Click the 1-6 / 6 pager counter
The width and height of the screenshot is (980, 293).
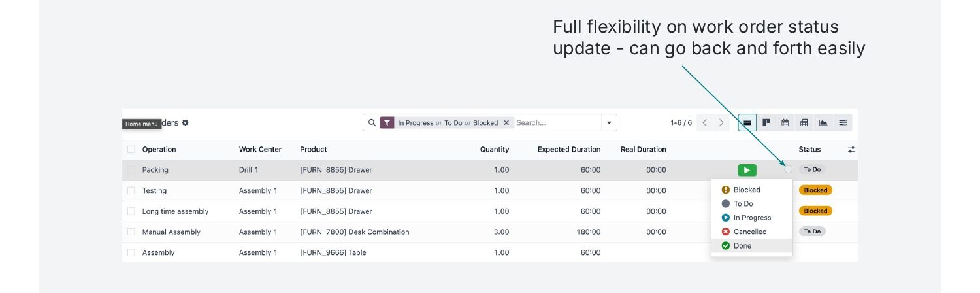(x=681, y=123)
